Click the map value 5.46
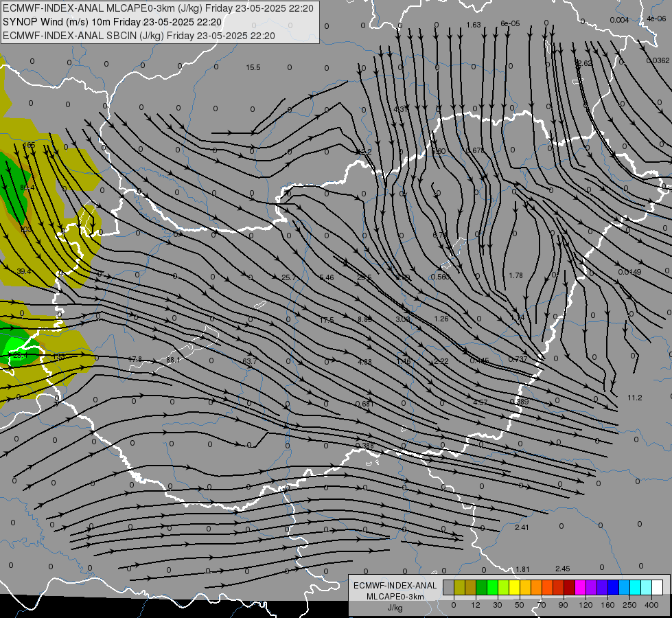672x618 pixels. (327, 278)
